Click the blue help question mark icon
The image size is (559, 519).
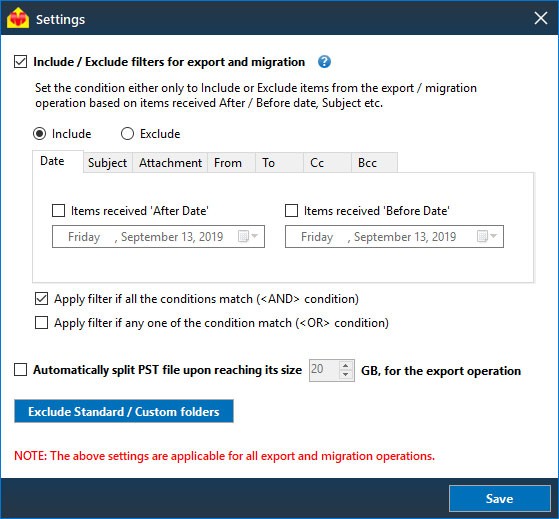pos(324,62)
